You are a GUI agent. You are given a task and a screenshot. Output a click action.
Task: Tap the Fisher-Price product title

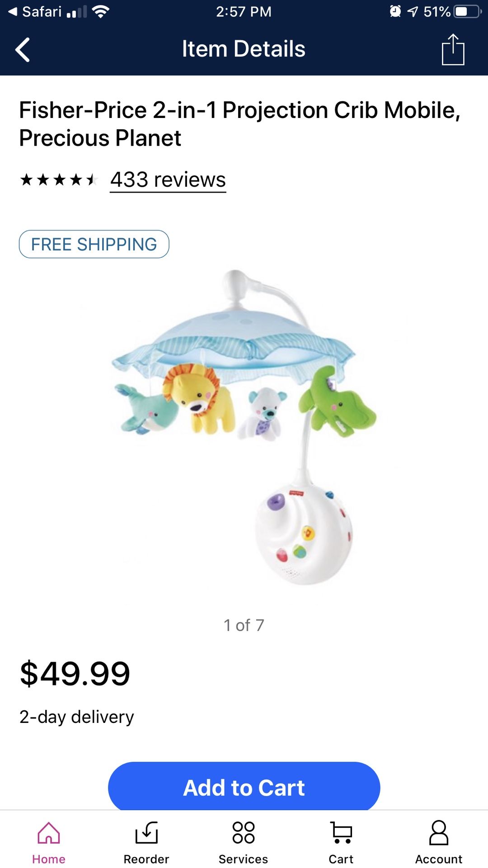(x=239, y=124)
